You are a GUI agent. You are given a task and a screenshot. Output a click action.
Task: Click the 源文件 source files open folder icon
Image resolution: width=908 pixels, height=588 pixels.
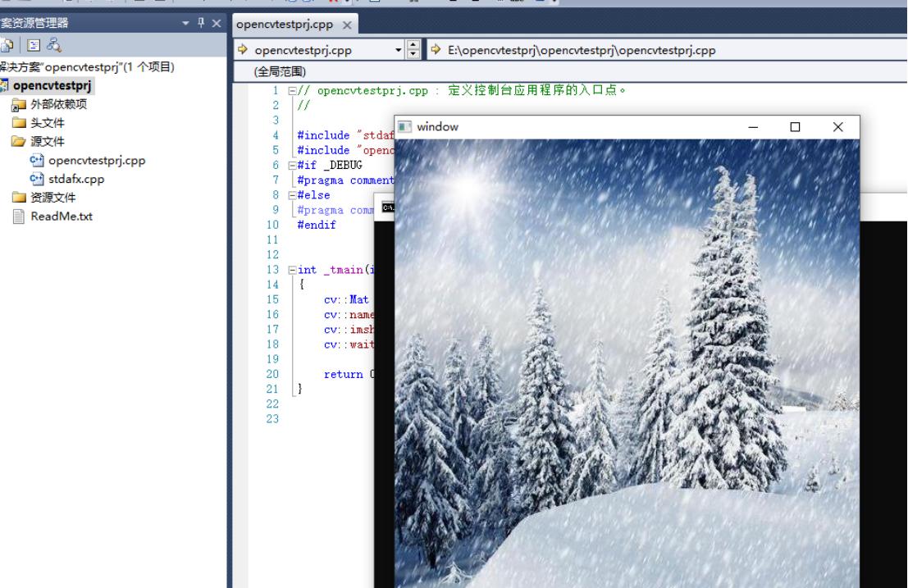(x=19, y=141)
